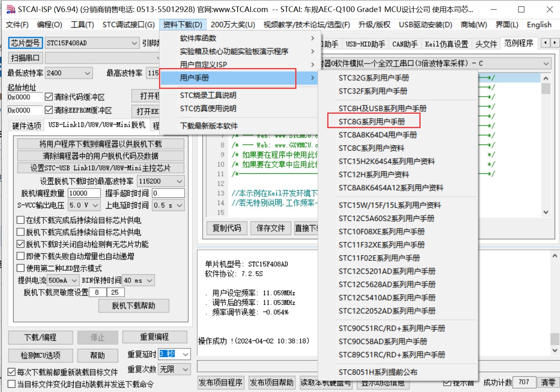Click the code editor scroll-down arrow
The height and width of the screenshot is (392, 560).
point(546,212)
